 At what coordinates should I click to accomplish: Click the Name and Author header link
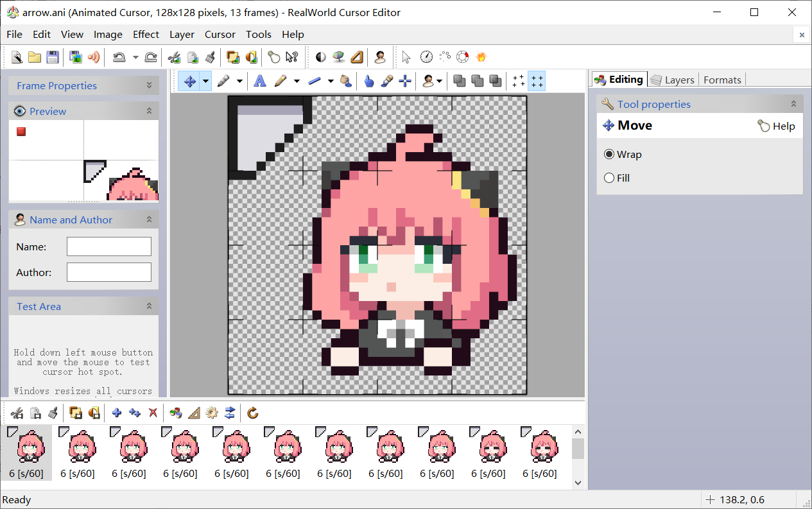coord(71,220)
